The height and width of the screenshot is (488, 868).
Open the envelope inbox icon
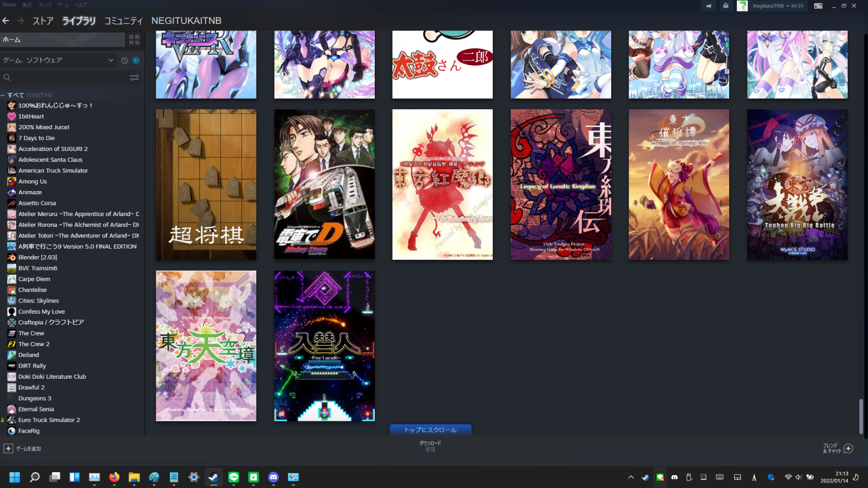pyautogui.click(x=726, y=6)
